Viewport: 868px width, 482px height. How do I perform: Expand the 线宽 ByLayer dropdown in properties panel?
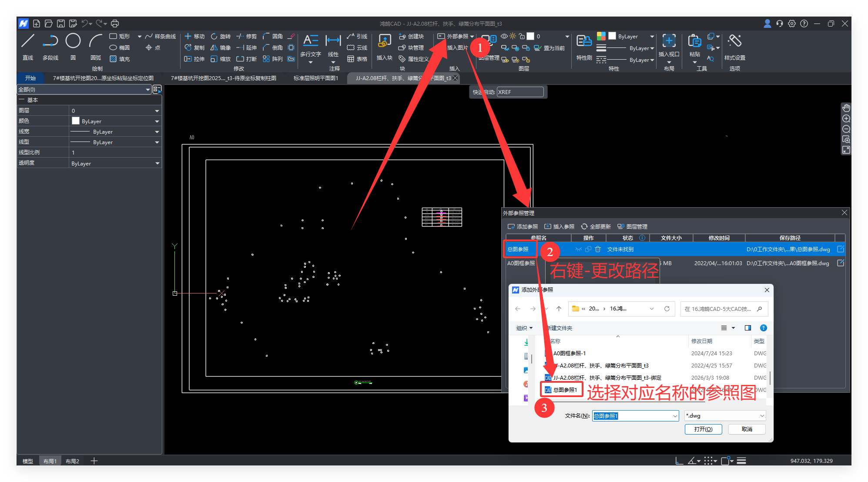[157, 132]
